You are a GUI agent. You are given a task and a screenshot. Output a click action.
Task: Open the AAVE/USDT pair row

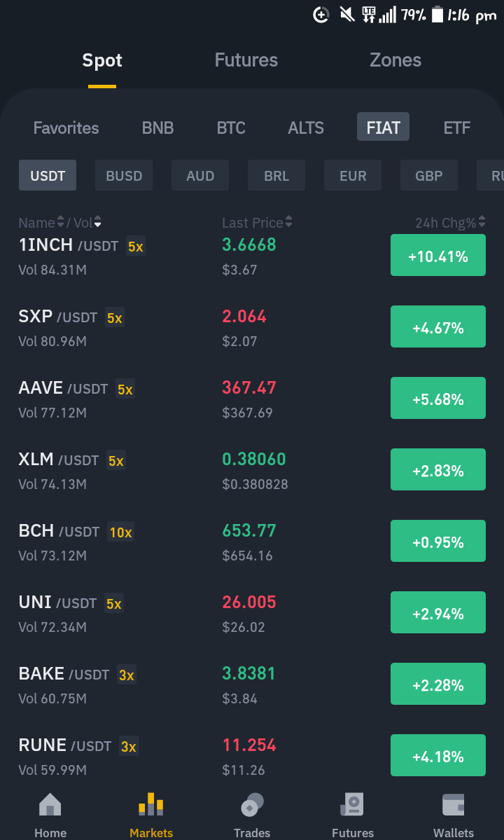252,399
